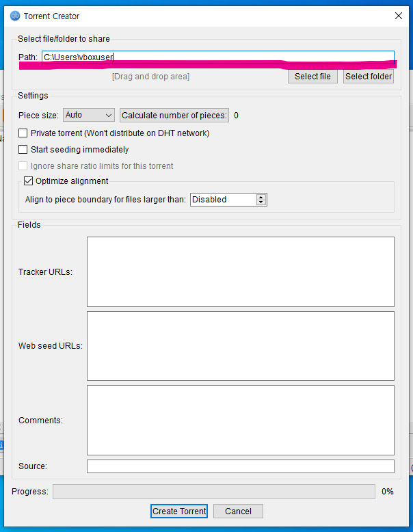This screenshot has height=532, width=413.
Task: Click Calculate number of pieces button
Action: tap(174, 116)
